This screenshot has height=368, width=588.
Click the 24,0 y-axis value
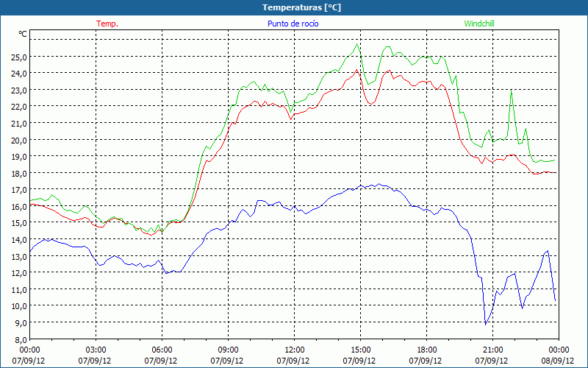[x=20, y=74]
